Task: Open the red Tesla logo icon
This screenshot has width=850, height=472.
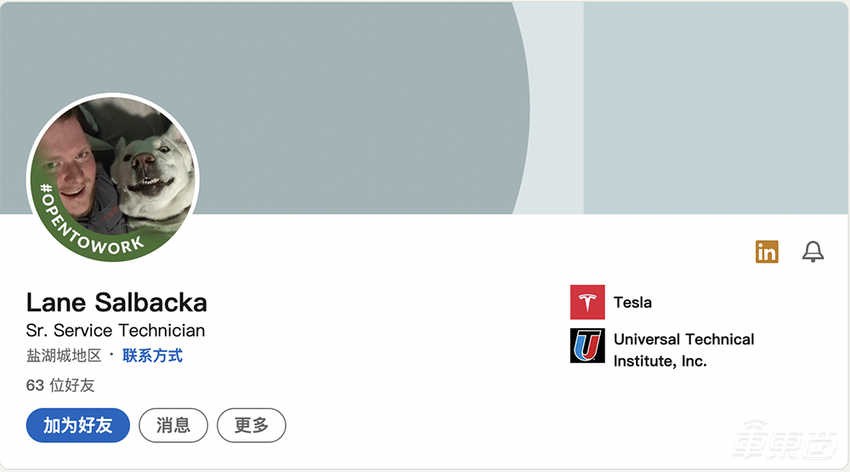Action: 587,302
